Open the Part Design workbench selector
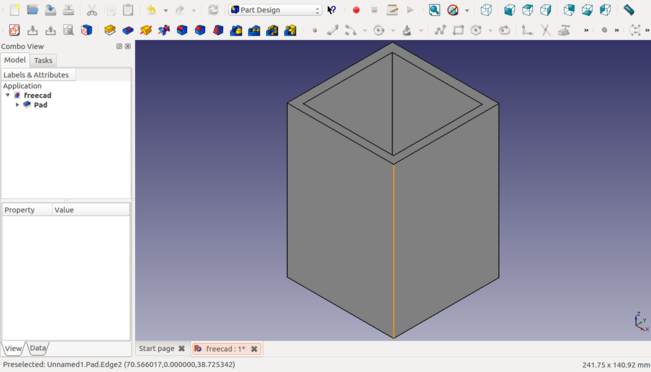Screen dimensions: 651x372 tap(275, 10)
